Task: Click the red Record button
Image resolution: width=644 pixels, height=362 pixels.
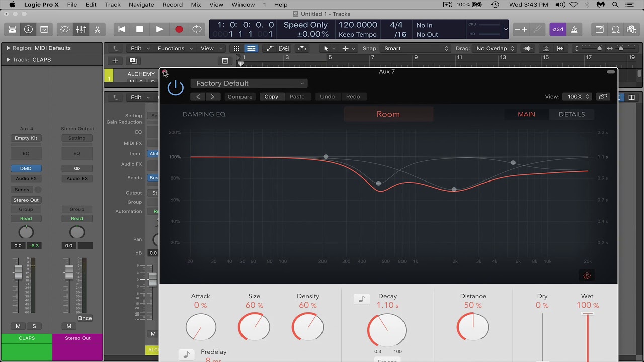Action: point(179,29)
